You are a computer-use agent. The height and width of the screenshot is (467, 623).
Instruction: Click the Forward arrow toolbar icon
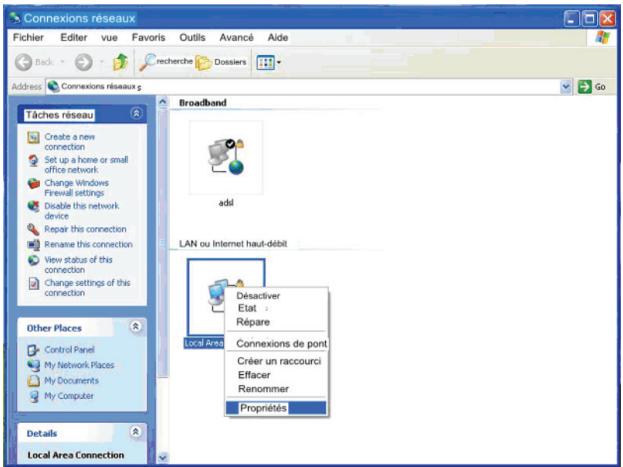click(x=84, y=62)
